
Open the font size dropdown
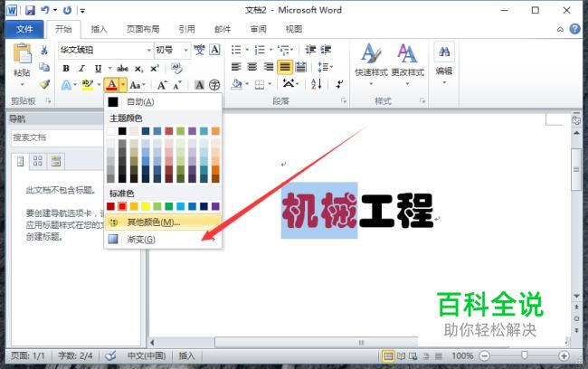(x=185, y=50)
